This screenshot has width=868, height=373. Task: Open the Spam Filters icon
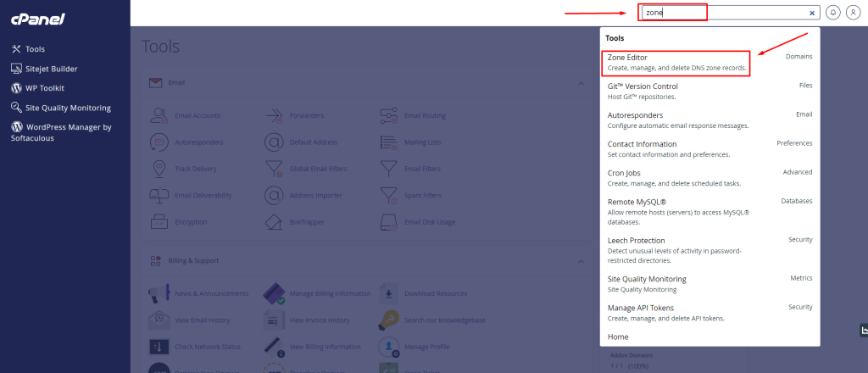[x=389, y=196]
